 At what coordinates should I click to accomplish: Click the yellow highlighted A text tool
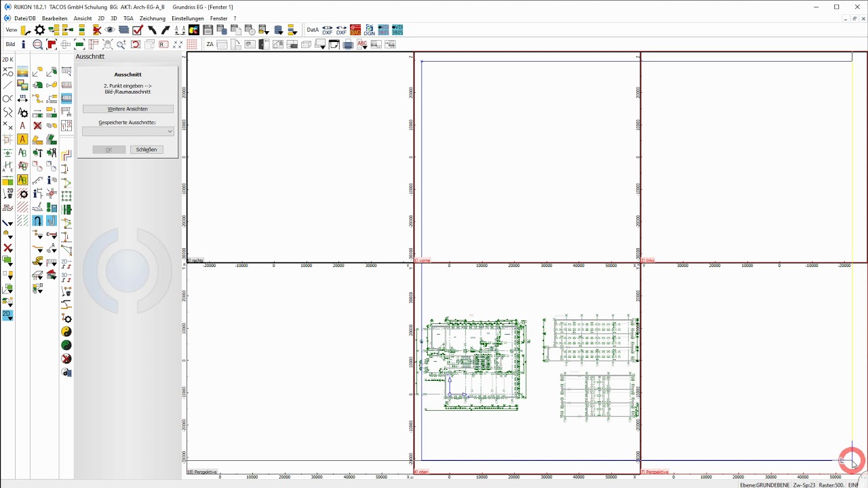point(22,139)
